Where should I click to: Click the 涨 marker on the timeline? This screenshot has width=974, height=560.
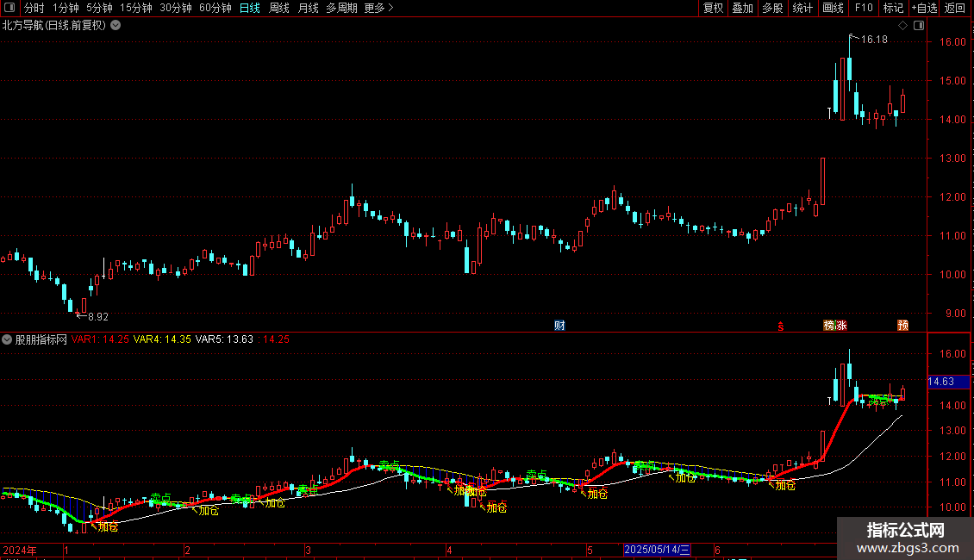click(841, 326)
